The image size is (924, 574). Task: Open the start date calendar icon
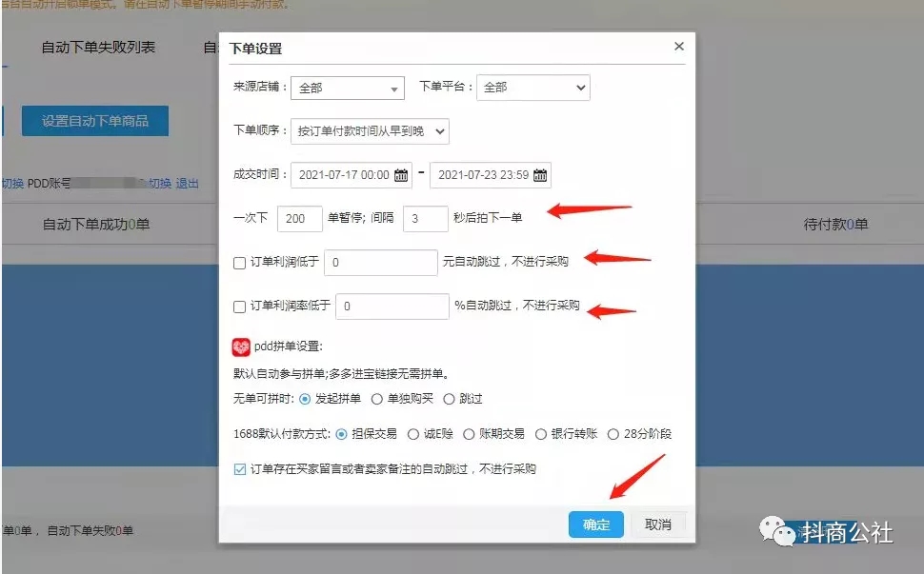(401, 175)
